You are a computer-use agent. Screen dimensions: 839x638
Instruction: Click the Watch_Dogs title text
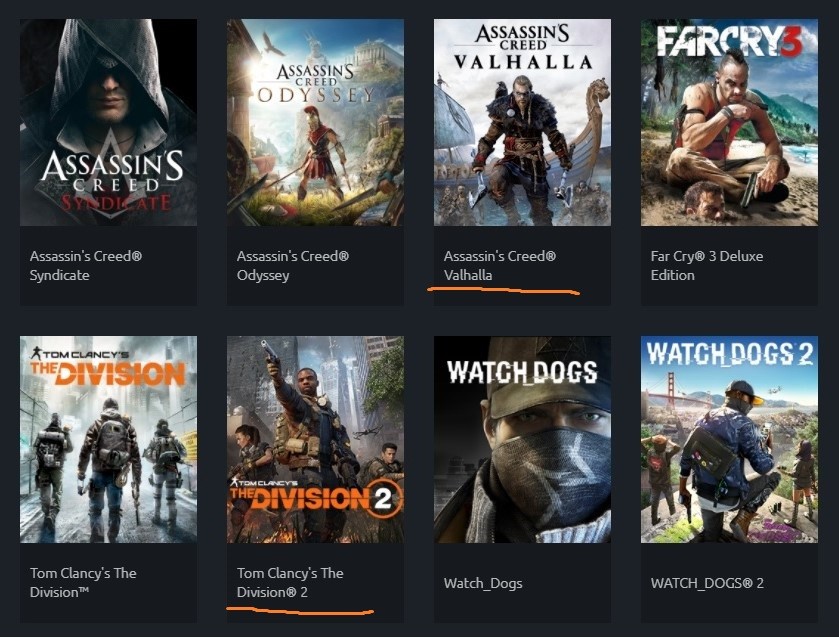[483, 583]
